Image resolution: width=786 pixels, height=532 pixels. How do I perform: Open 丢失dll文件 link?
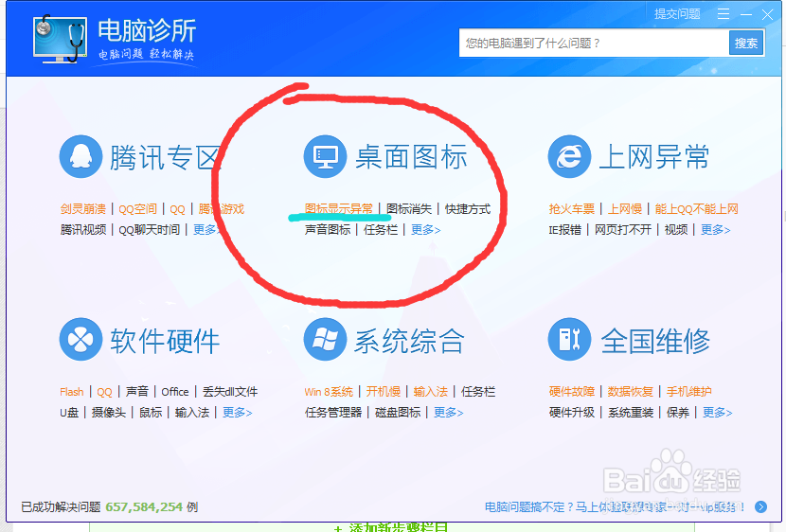point(230,392)
